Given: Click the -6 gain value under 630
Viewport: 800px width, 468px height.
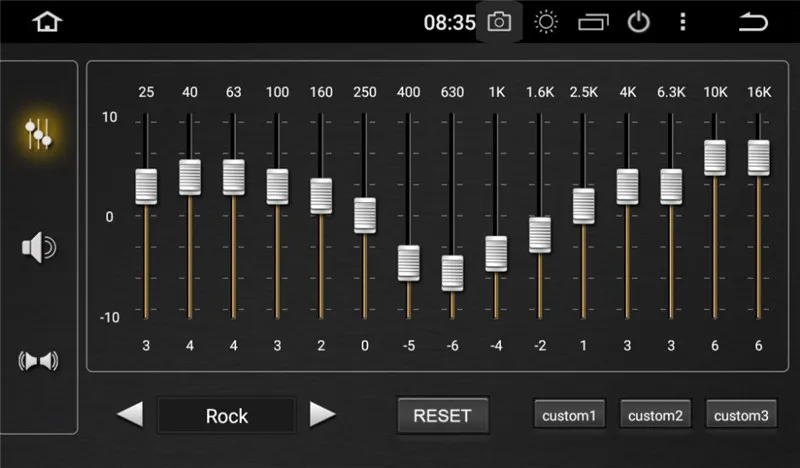Looking at the screenshot, I should point(453,346).
